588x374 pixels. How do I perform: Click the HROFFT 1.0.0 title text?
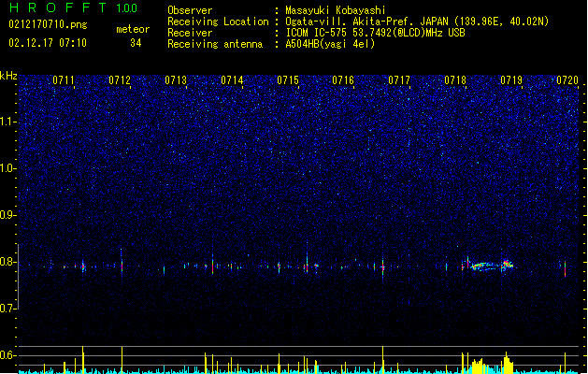point(73,7)
